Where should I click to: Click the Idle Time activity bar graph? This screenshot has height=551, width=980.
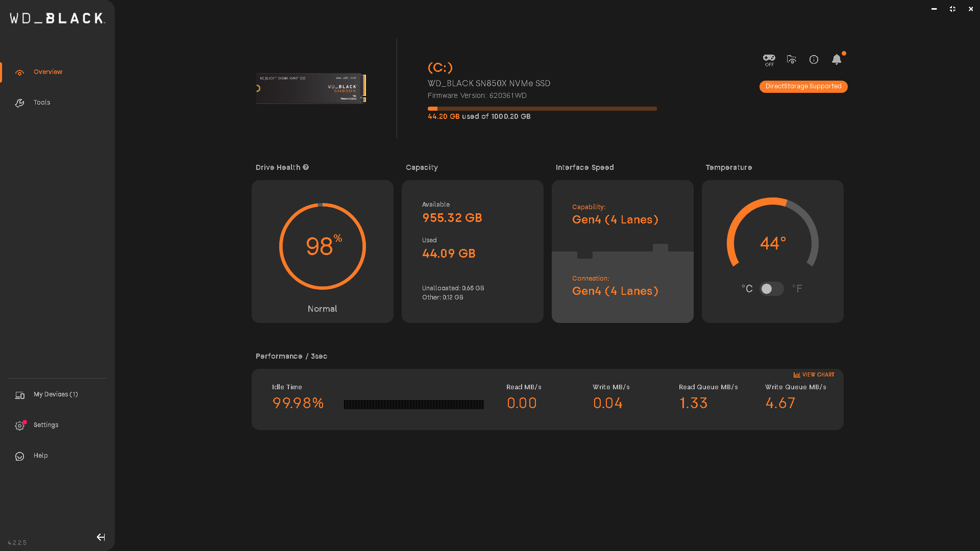413,405
